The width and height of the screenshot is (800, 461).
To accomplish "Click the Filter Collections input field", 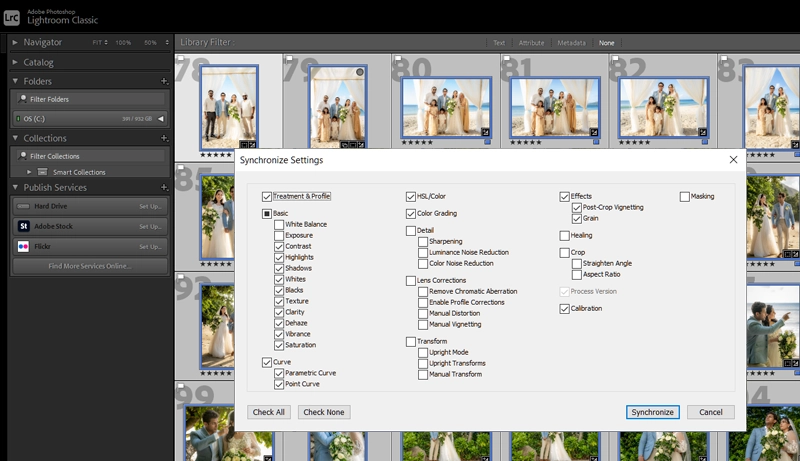I will tap(90, 156).
